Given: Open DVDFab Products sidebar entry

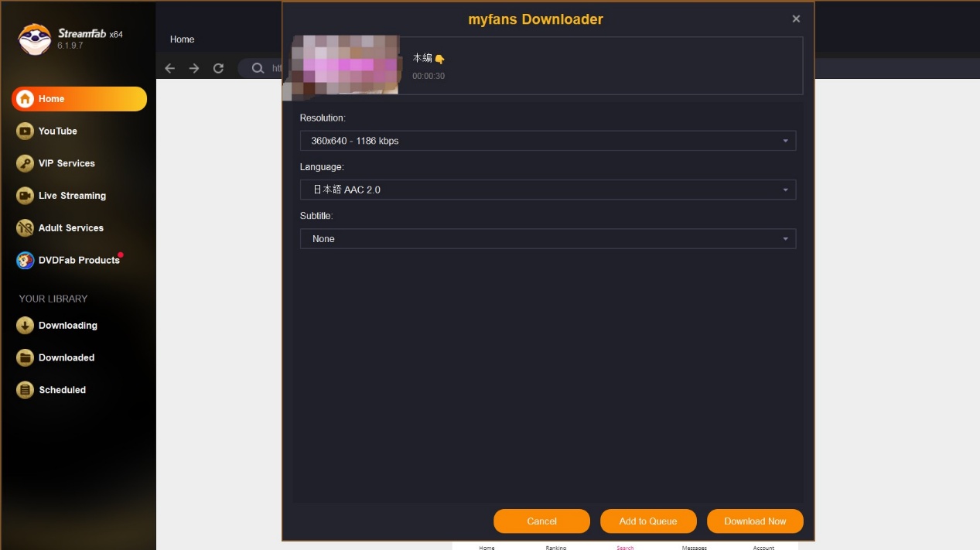Looking at the screenshot, I should pyautogui.click(x=69, y=261).
